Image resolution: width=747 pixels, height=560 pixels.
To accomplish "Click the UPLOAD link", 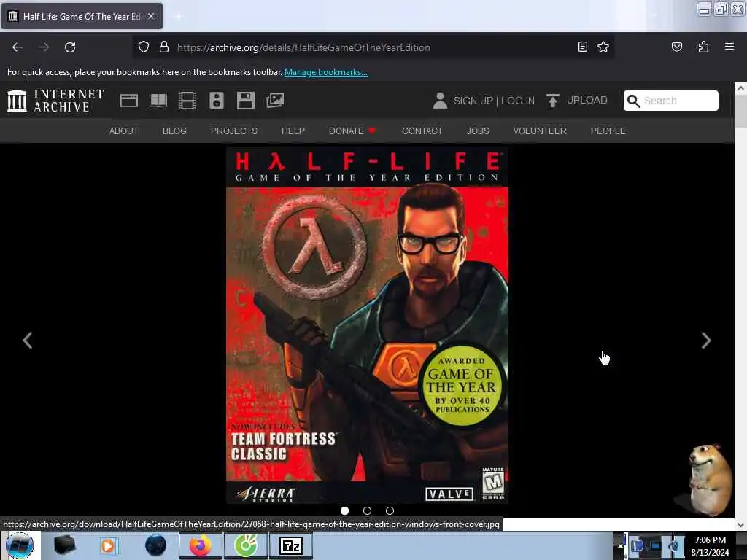I will 587,101.
